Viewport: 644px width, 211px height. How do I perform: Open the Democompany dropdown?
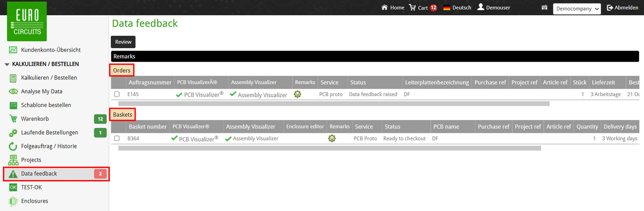577,9
